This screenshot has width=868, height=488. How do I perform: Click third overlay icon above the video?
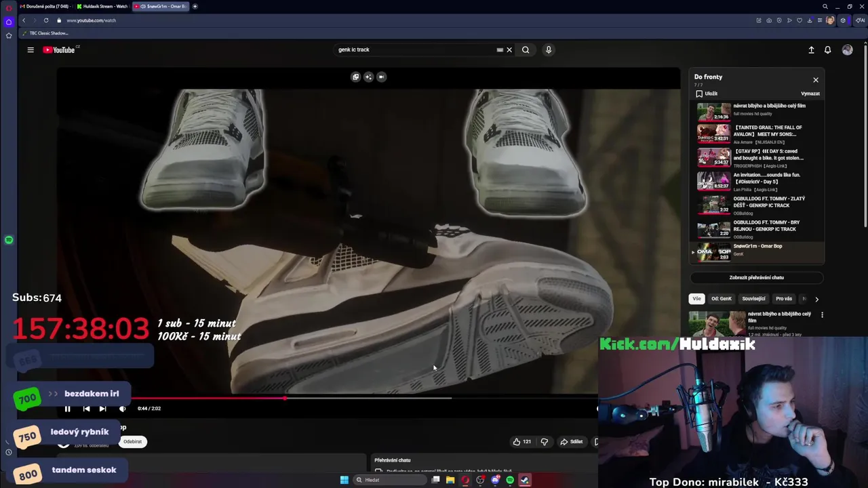click(x=381, y=77)
